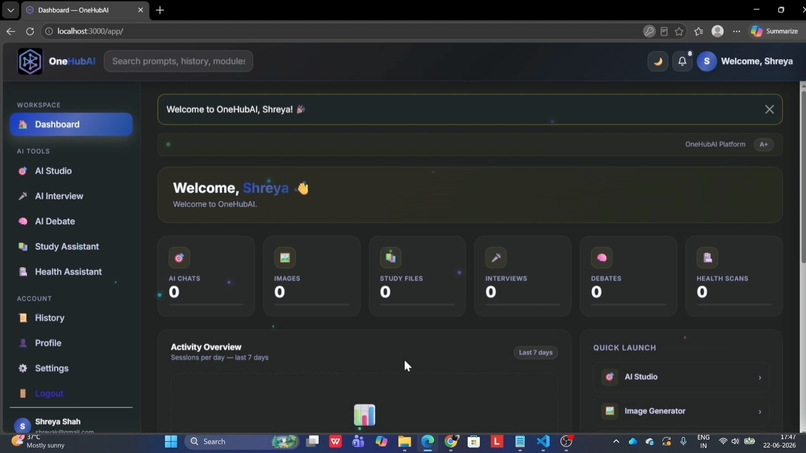Click the Shreya Shah profile at sidebar bottom

(x=71, y=425)
